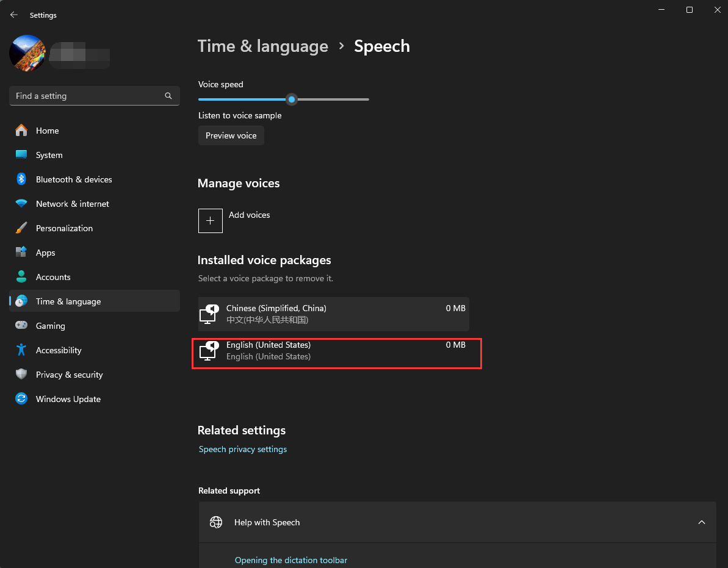This screenshot has height=568, width=728.
Task: Click the Speech page title
Action: tap(382, 46)
